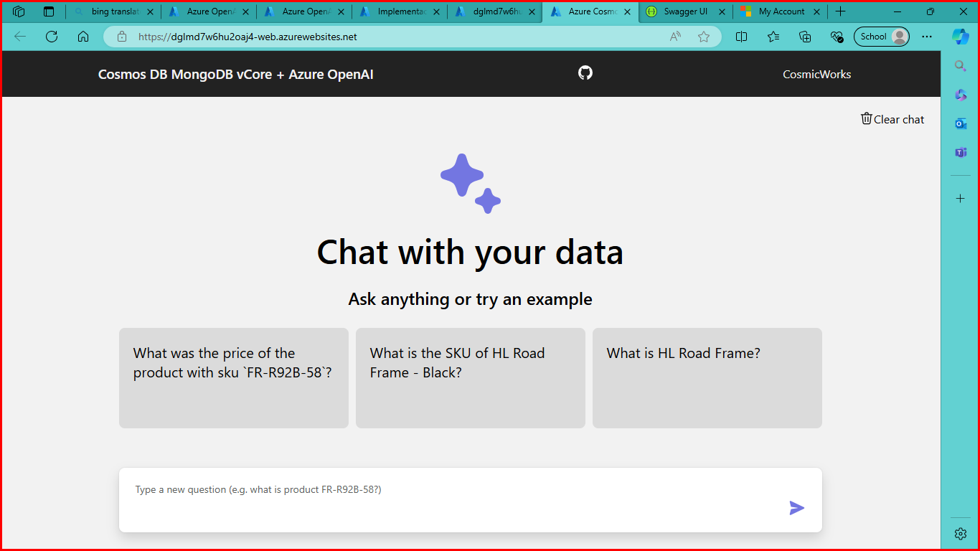
Task: Select the SKU of HL Road Frame - Black example
Action: [471, 378]
